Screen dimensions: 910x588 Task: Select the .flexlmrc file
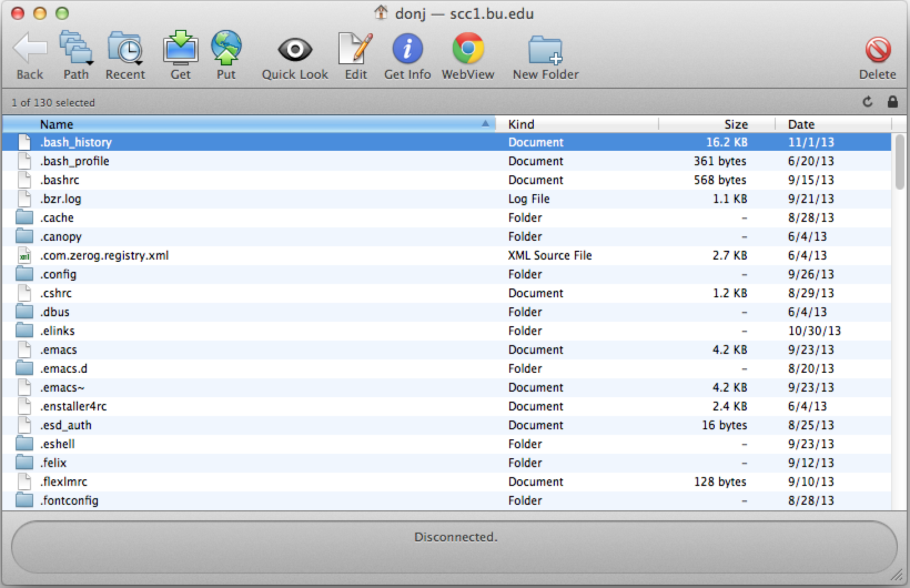pos(447,481)
